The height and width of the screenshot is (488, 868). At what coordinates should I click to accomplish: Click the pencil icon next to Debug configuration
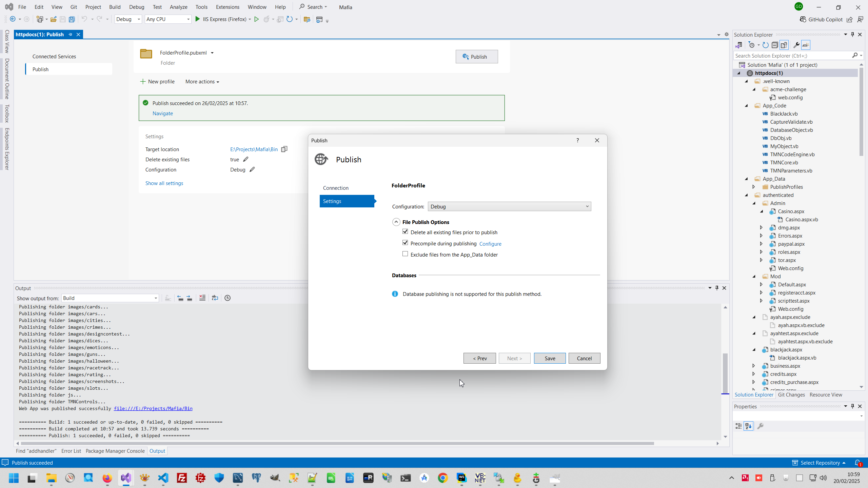(252, 169)
